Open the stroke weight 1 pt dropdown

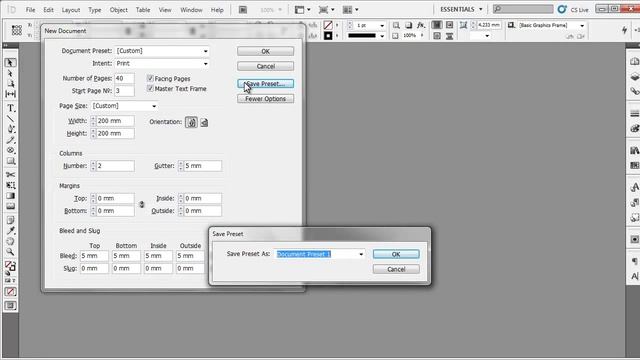click(x=382, y=25)
